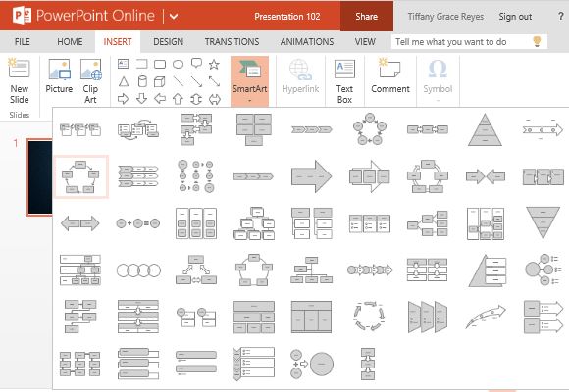The height and width of the screenshot is (392, 569).
Task: Click the Sign out link
Action: [x=515, y=17]
